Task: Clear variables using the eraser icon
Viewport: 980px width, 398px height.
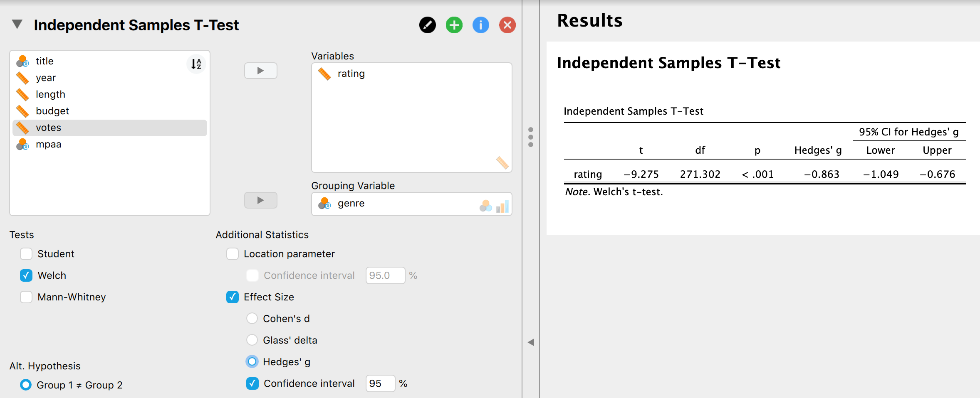Action: pos(502,163)
